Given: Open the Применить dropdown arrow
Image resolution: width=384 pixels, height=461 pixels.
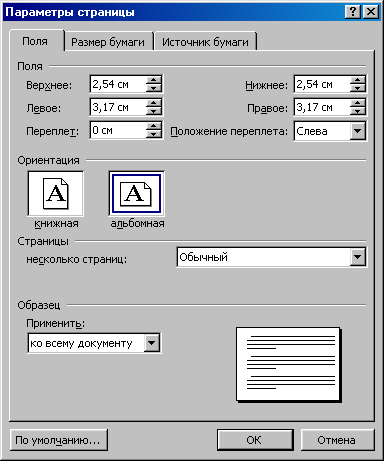Looking at the screenshot, I should coord(152,343).
